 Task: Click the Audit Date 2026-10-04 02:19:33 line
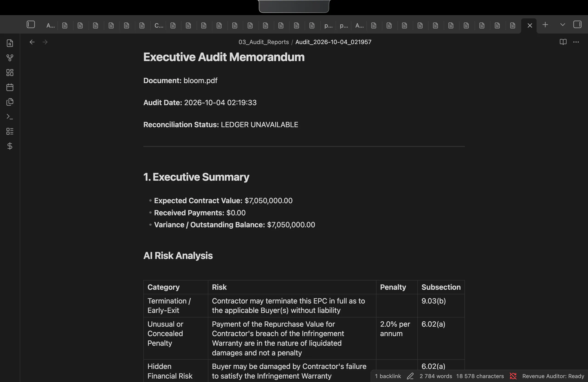point(200,102)
